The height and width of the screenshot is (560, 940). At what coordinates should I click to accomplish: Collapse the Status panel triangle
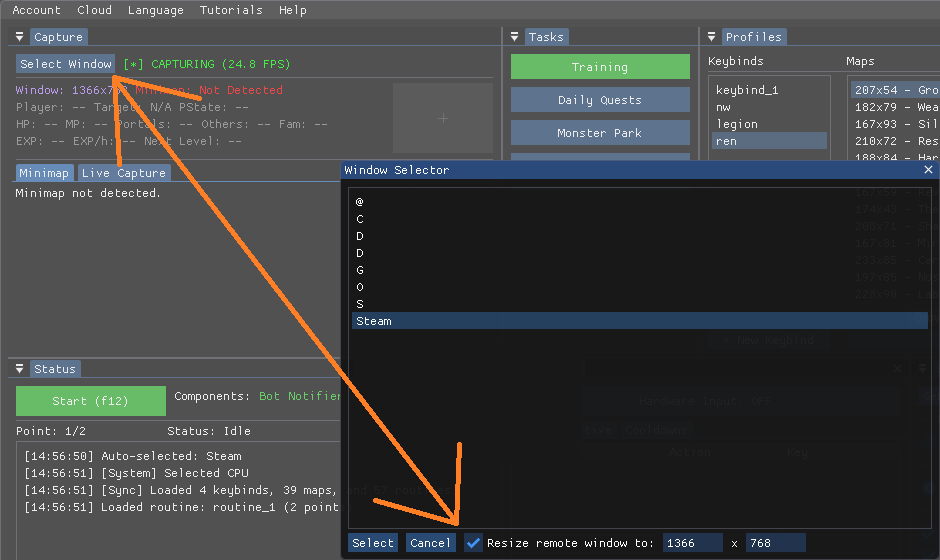(20, 369)
